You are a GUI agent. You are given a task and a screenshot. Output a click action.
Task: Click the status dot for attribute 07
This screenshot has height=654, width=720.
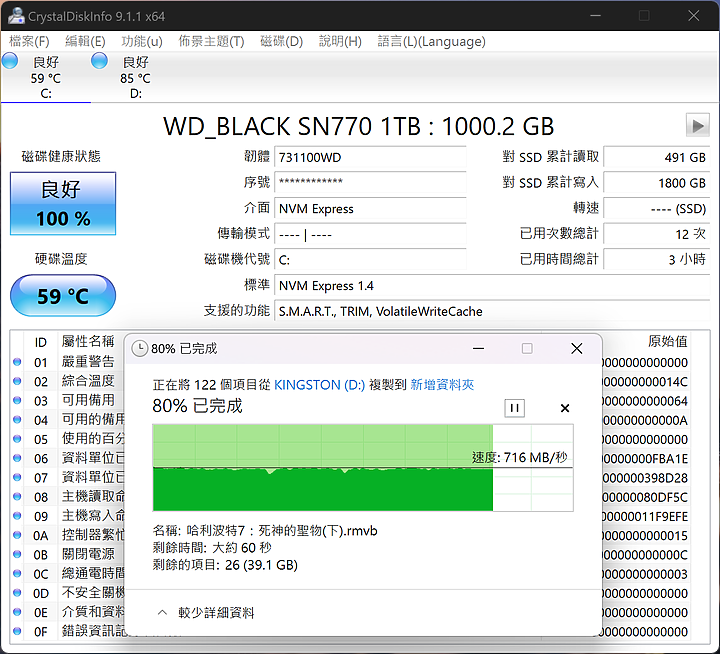click(x=17, y=478)
